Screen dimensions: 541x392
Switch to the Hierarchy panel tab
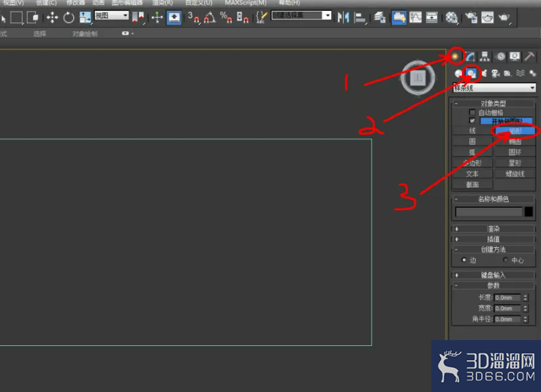pyautogui.click(x=485, y=56)
